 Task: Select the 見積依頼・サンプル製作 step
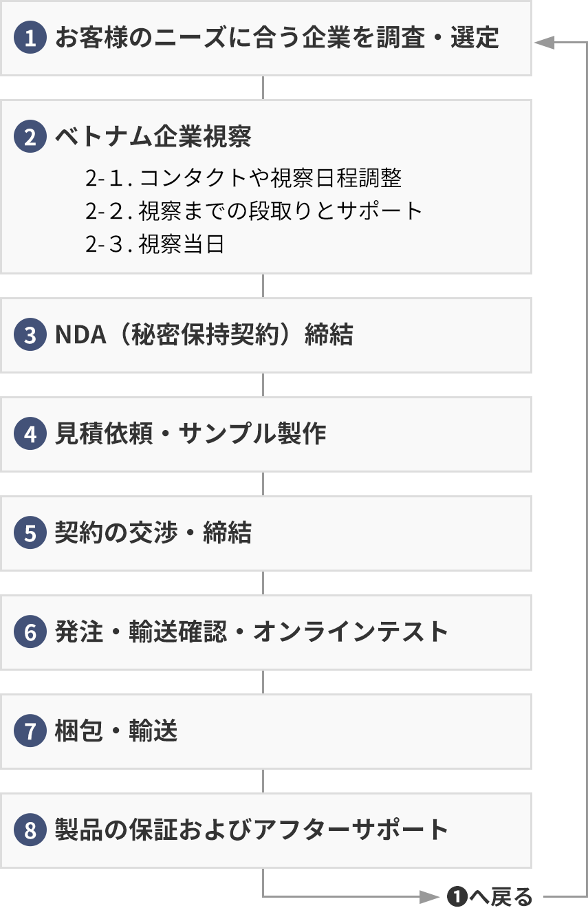190,434
